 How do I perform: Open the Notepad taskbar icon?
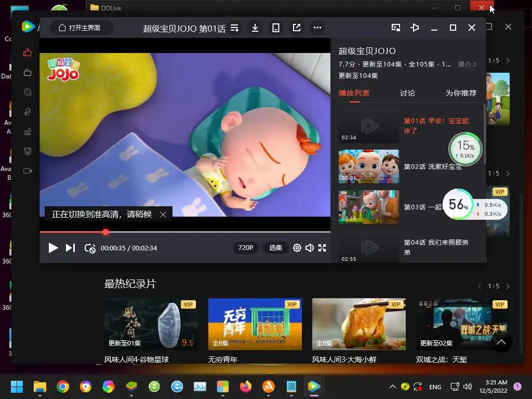tap(291, 387)
